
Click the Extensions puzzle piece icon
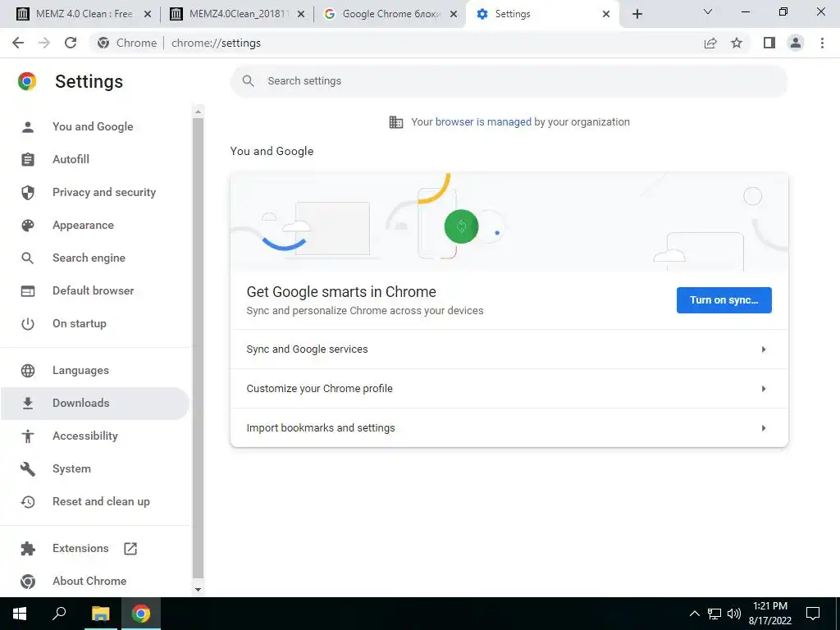28,549
